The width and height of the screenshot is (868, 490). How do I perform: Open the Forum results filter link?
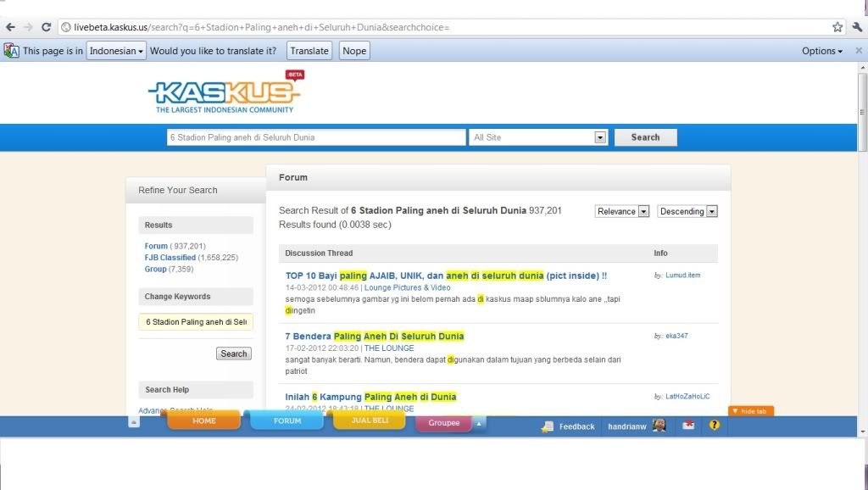156,246
